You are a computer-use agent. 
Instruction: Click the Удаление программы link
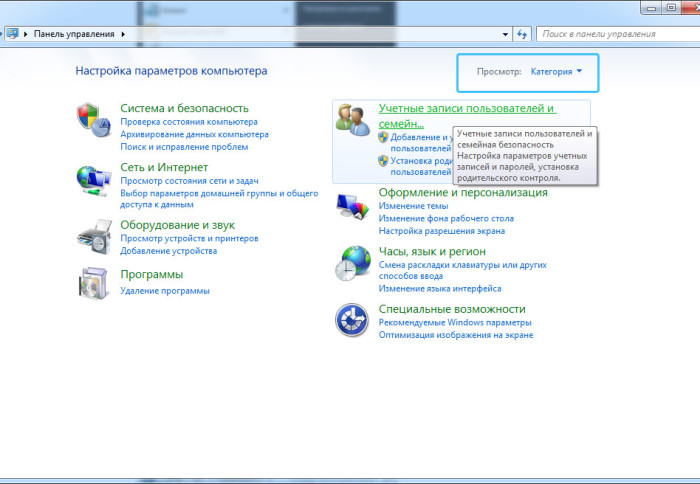coord(165,291)
